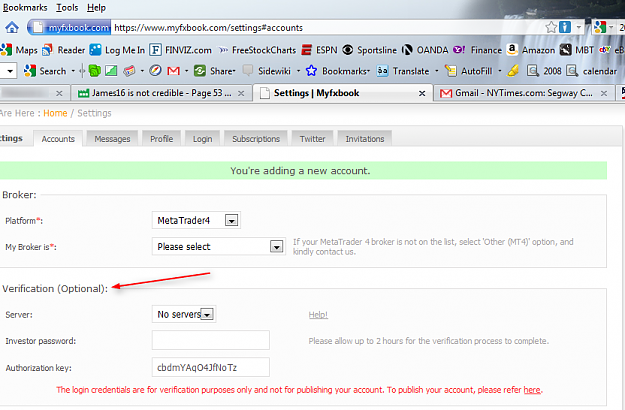Click the compass icon in Google toolbar

155,71
